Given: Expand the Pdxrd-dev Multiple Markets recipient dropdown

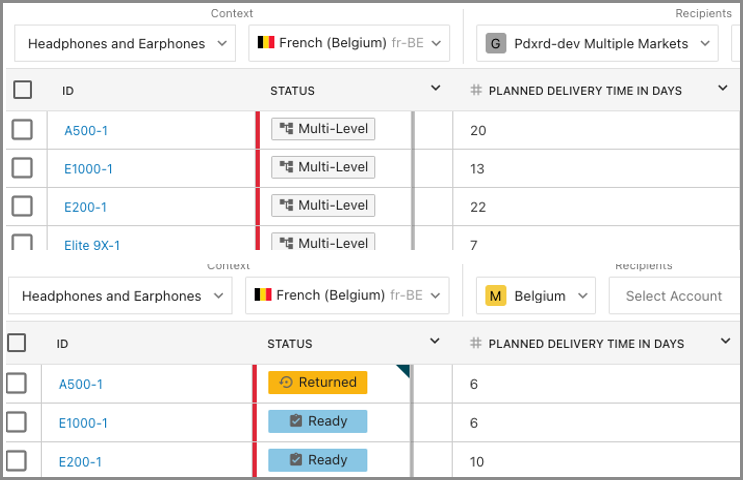Looking at the screenshot, I should click(706, 44).
